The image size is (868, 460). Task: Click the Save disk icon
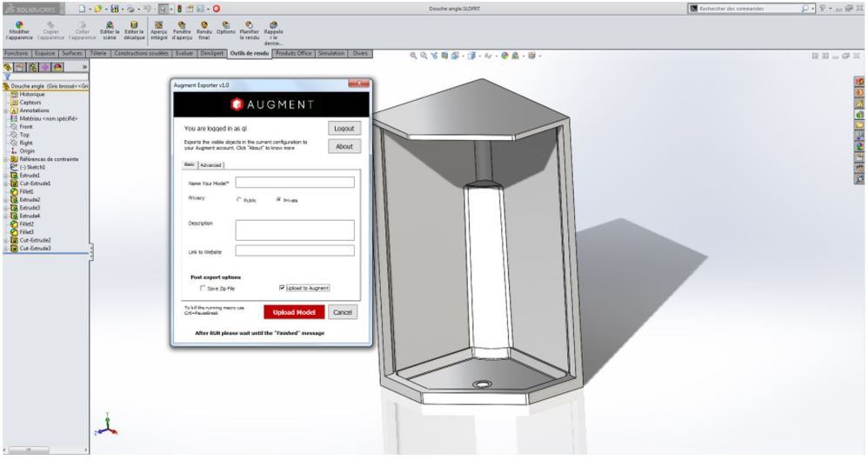[x=114, y=9]
